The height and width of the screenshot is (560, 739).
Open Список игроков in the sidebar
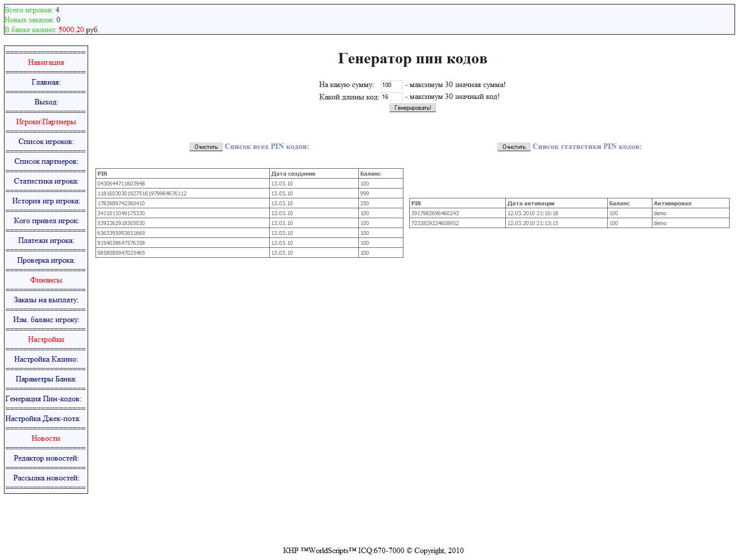(46, 141)
